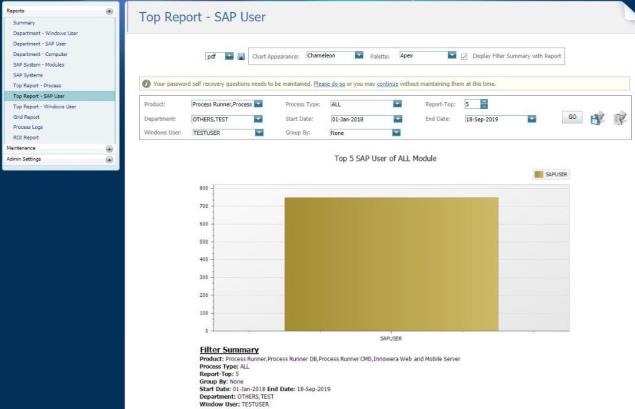This screenshot has width=635, height=409.
Task: Open the End Date picker dropdown
Action: pos(532,119)
